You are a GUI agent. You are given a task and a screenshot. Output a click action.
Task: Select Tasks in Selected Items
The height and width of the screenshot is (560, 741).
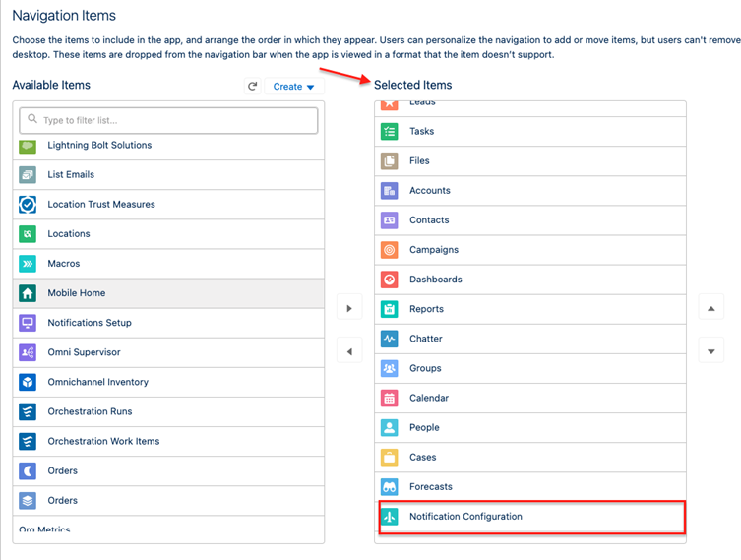530,131
